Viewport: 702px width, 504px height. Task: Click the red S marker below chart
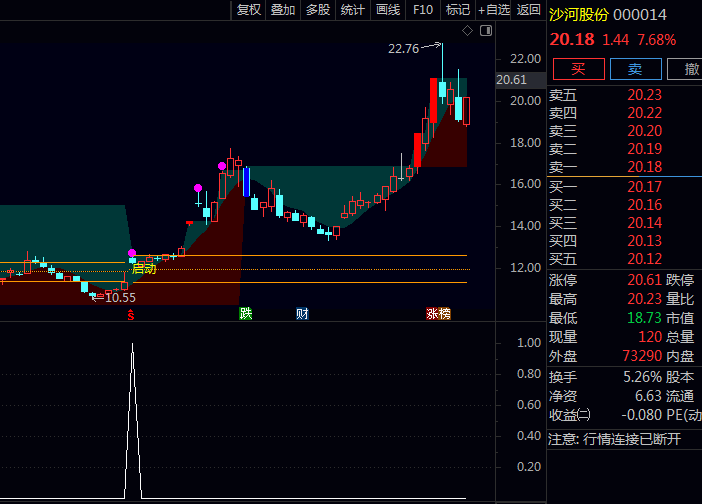[x=131, y=315]
